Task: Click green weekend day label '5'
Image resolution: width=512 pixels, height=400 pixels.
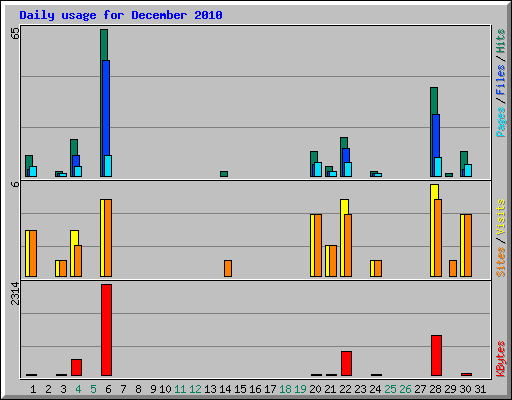Action: click(x=93, y=389)
